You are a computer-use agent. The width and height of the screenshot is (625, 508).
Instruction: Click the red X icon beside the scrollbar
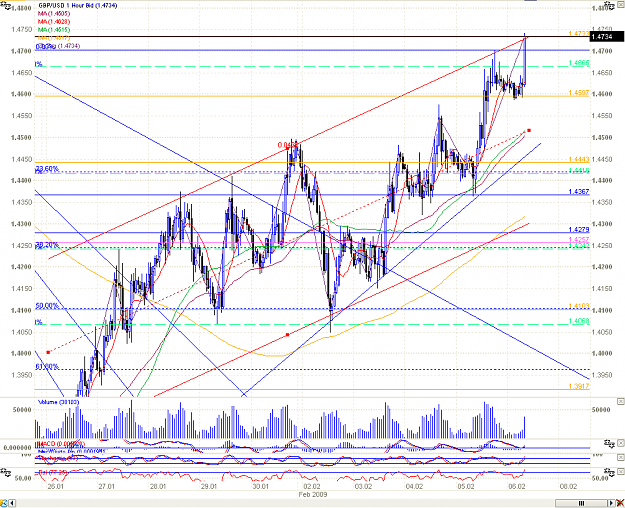620,503
